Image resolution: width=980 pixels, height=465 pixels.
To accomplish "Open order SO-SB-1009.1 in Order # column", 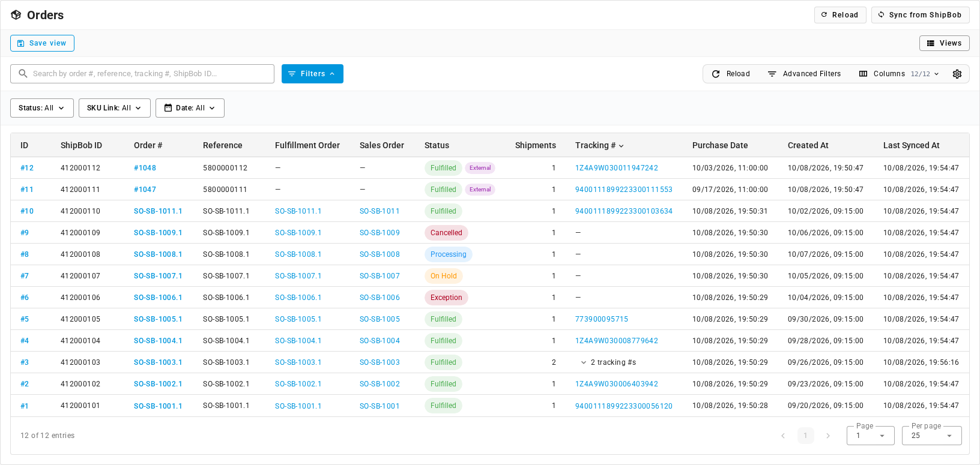I will 158,233.
